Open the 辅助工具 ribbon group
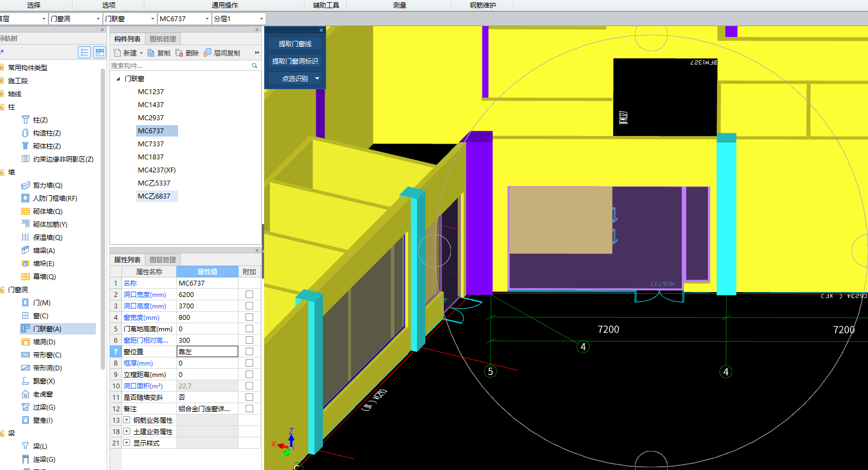868x470 pixels. [326, 5]
